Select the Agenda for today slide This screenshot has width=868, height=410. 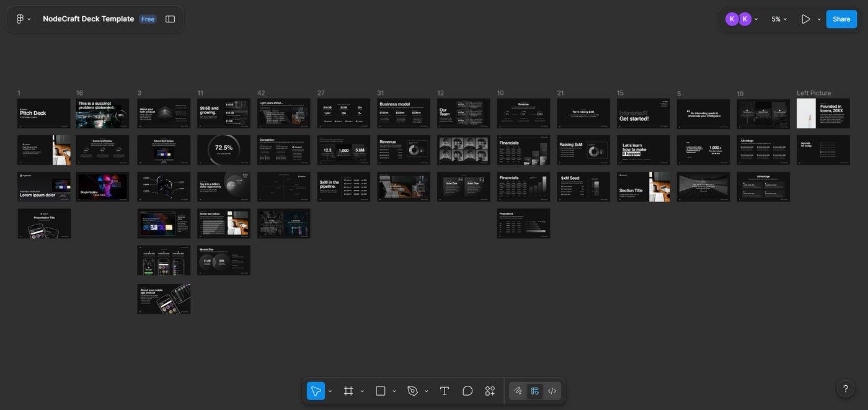823,150
